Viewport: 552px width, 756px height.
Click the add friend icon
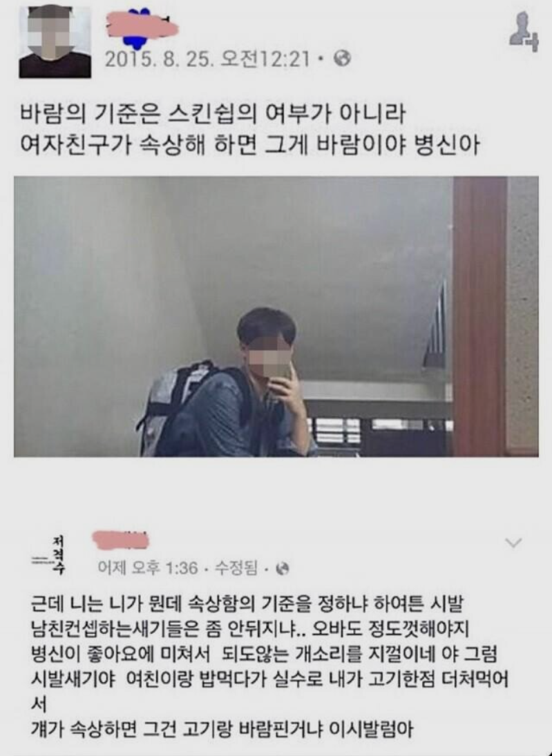click(x=524, y=32)
